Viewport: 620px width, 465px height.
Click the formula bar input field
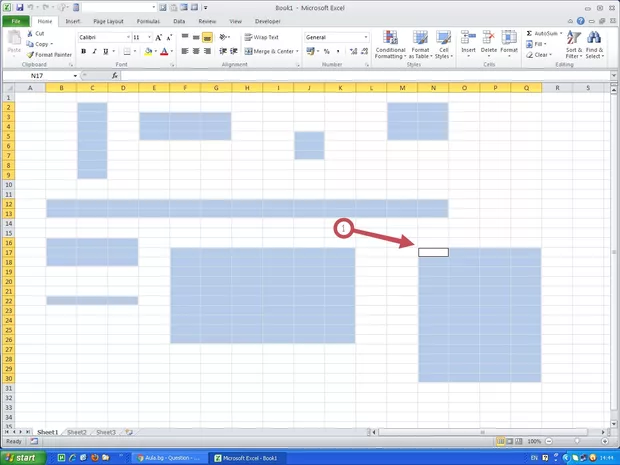[366, 76]
